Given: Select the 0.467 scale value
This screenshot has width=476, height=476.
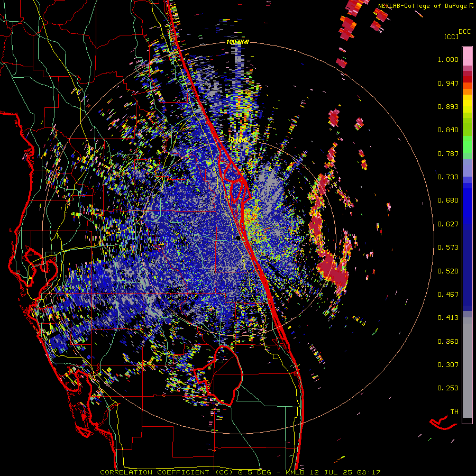Looking at the screenshot, I should click(448, 295).
